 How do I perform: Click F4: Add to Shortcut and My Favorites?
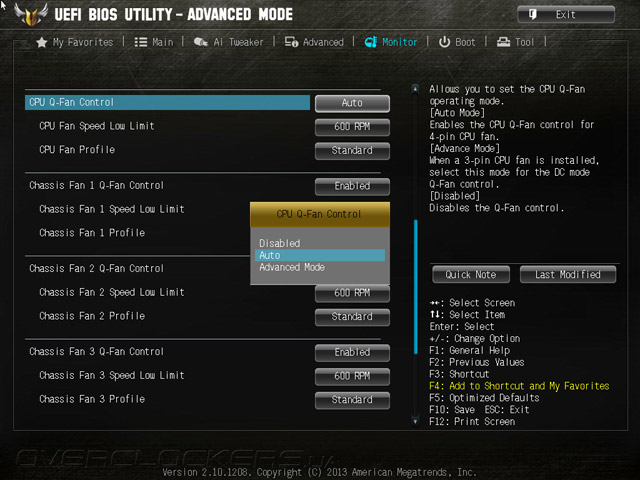[519, 386]
